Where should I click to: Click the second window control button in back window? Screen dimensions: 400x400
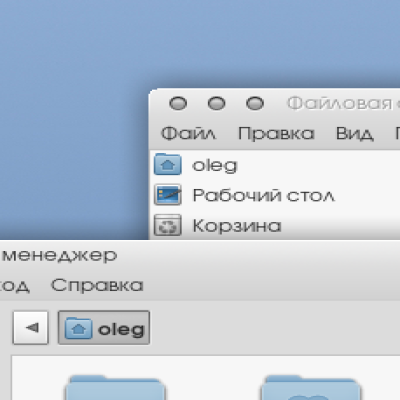coord(216,103)
